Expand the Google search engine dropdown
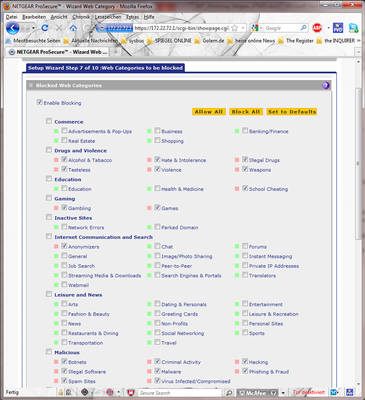365x400 pixels. pos(262,28)
